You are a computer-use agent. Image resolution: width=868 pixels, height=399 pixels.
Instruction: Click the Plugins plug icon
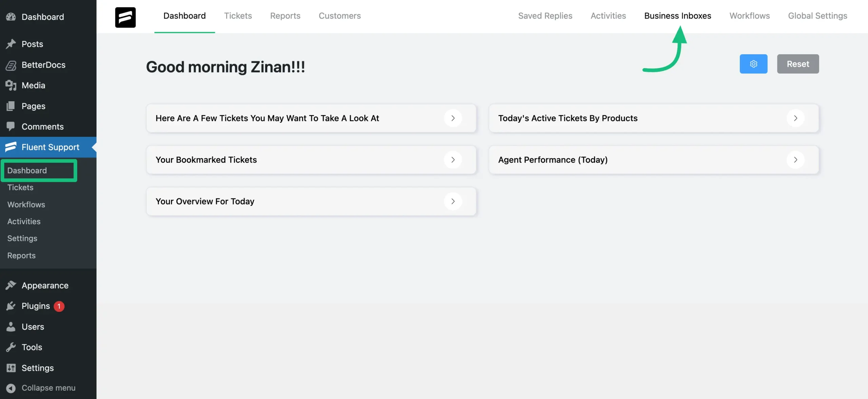11,306
